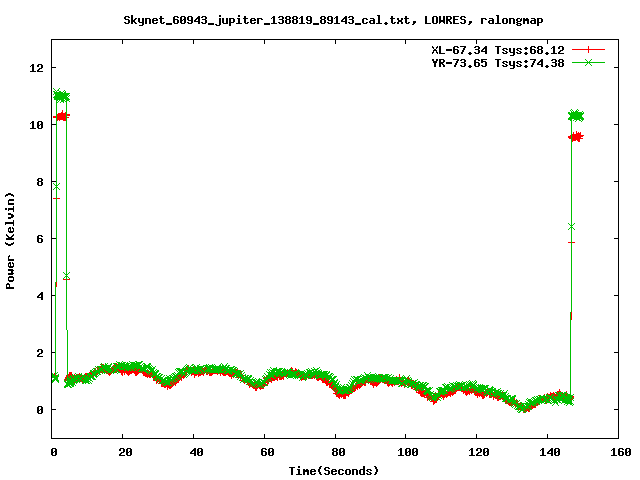Select the XL-67.34 Tsys:68.12 legend entry
Screen dimensions: 640x480
(x=518, y=50)
